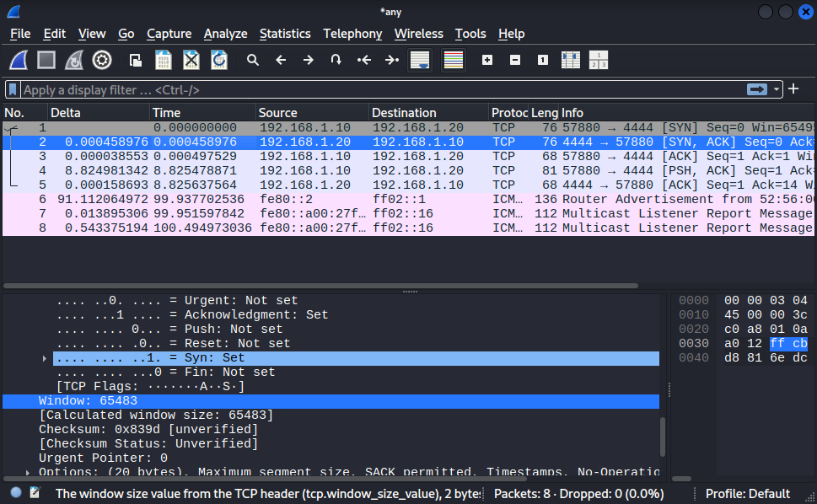817x504 pixels.
Task: Click the find packet magnifier icon
Action: click(252, 60)
